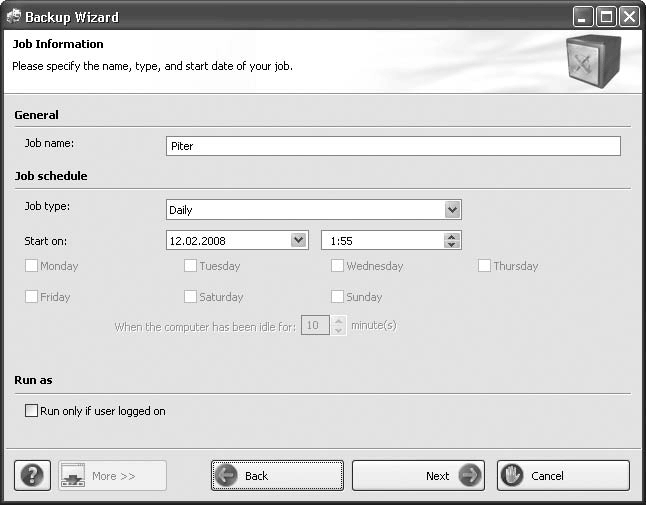
Task: Maximize the Backup Wizard window
Action: tap(606, 16)
